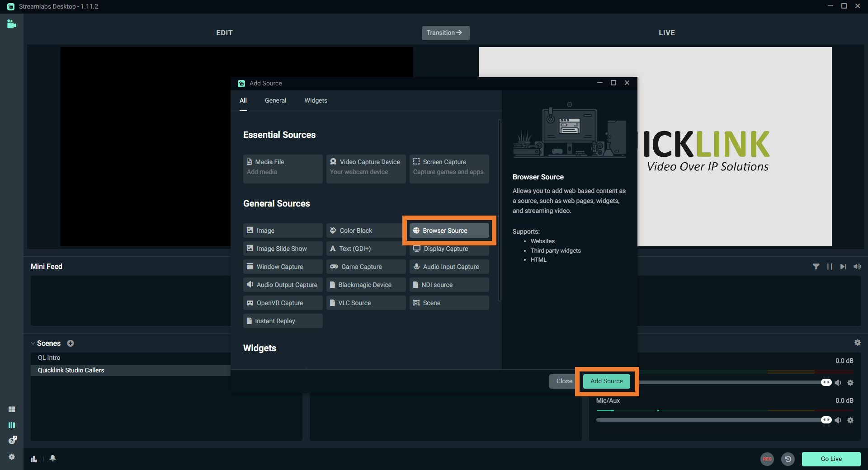868x470 pixels.
Task: Select the Quicklink Studio Callers scene
Action: coord(131,370)
